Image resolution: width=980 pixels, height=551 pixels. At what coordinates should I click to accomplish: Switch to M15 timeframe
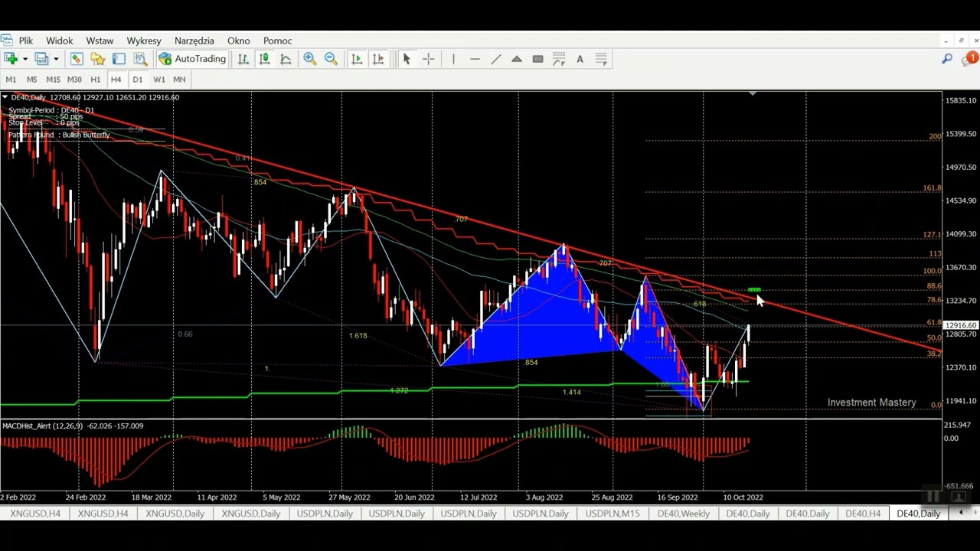(53, 80)
